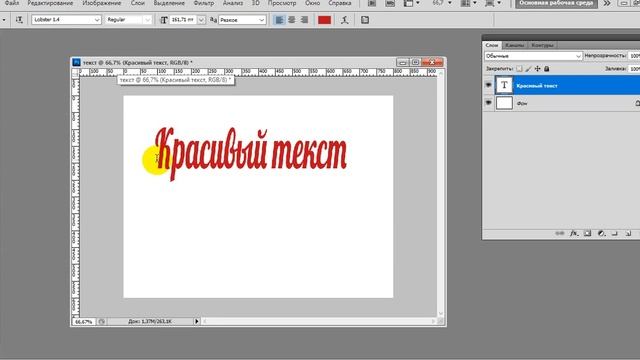This screenshot has width=640, height=360.
Task: Click the document horizontal scrollbar
Action: pyautogui.click(x=318, y=322)
